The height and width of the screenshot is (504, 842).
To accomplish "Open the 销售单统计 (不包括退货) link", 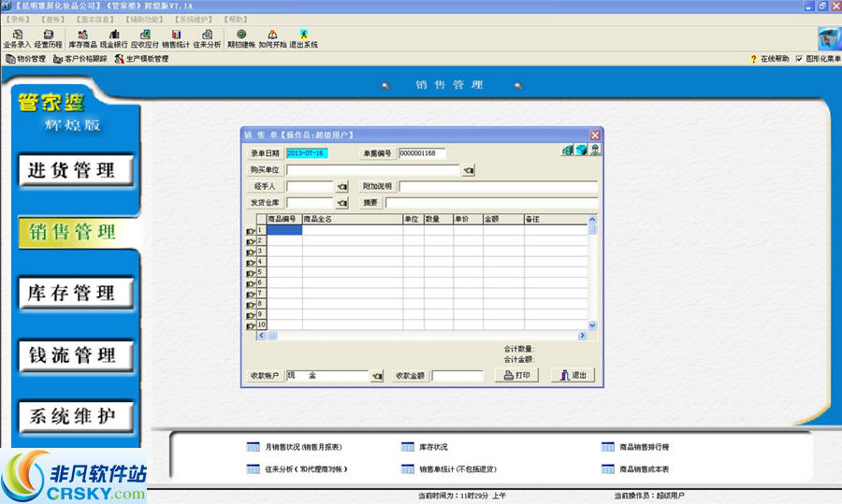I will tap(449, 469).
